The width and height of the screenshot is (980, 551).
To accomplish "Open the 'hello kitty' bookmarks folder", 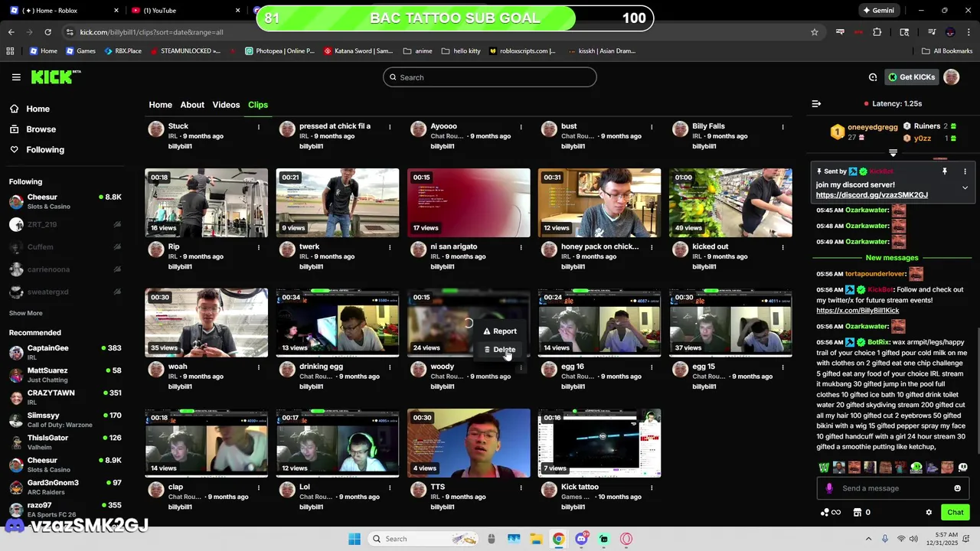I will click(461, 51).
